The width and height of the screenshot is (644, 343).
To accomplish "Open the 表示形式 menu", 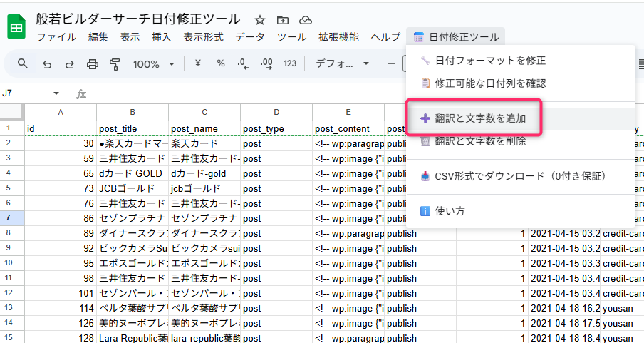I will 203,37.
